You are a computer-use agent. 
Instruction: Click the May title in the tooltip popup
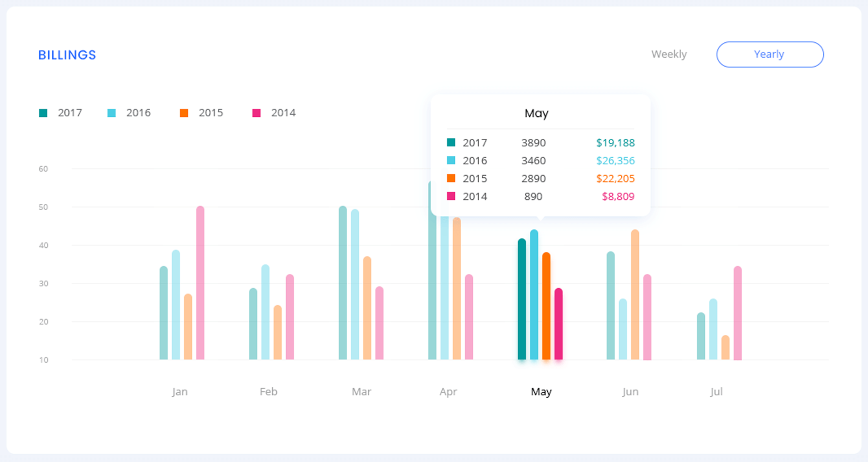[x=536, y=114]
